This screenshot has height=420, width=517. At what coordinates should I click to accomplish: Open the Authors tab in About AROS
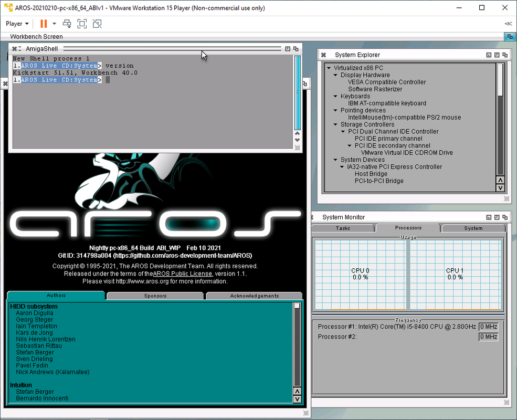pyautogui.click(x=56, y=296)
